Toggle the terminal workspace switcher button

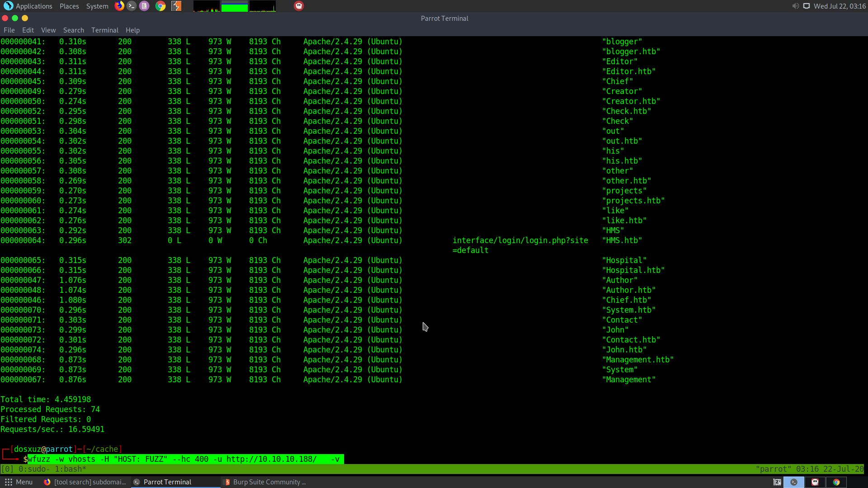(x=794, y=482)
